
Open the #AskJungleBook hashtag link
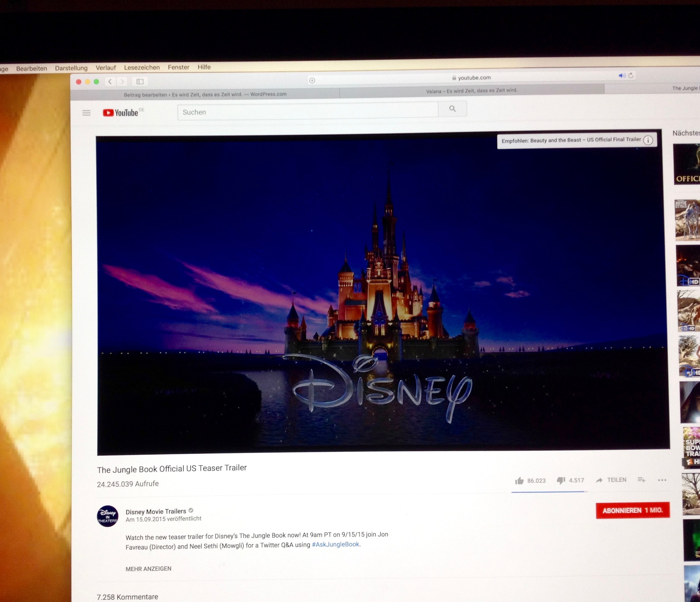[x=335, y=544]
